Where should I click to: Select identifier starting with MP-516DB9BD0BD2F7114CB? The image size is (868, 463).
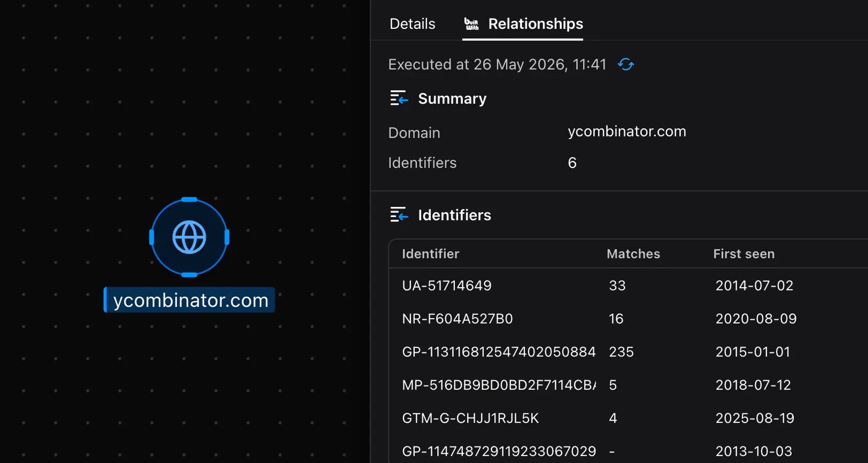(499, 385)
